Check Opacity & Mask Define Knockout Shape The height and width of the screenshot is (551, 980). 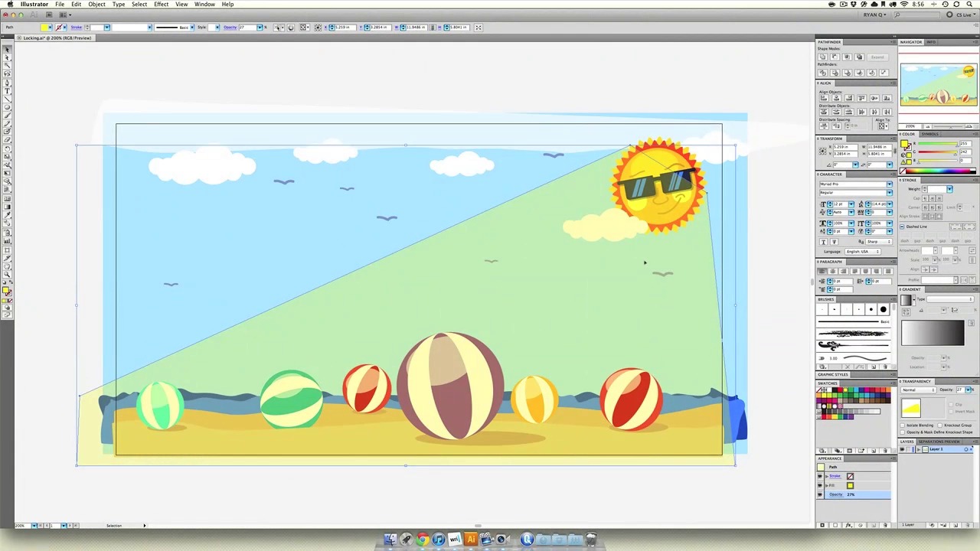902,432
